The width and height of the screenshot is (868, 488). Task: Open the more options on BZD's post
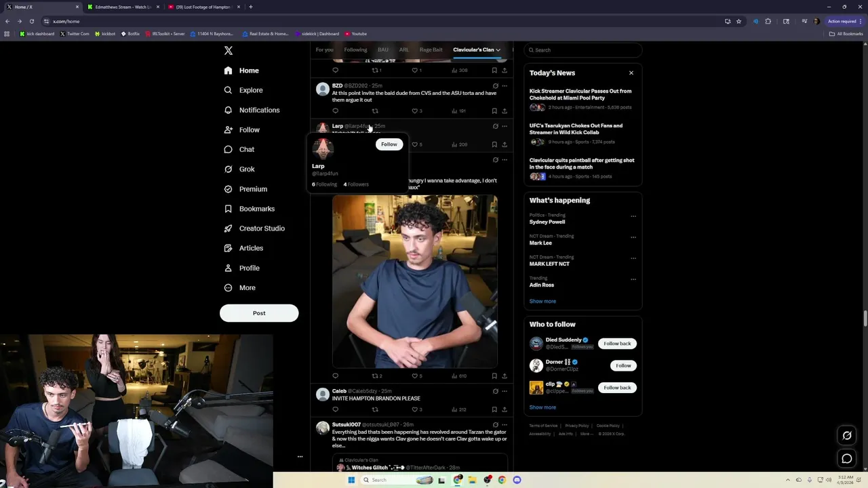tap(504, 86)
